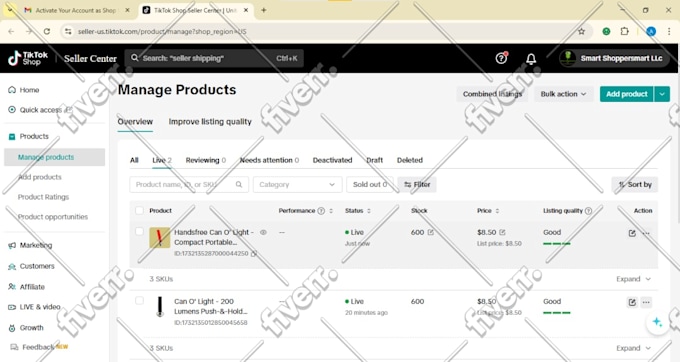
Task: Check the Handsfree Can O' Light row checkbox
Action: [139, 232]
